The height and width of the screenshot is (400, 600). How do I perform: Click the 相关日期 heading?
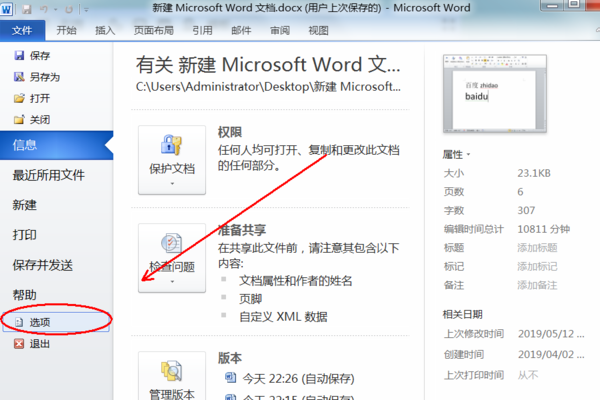pos(462,315)
